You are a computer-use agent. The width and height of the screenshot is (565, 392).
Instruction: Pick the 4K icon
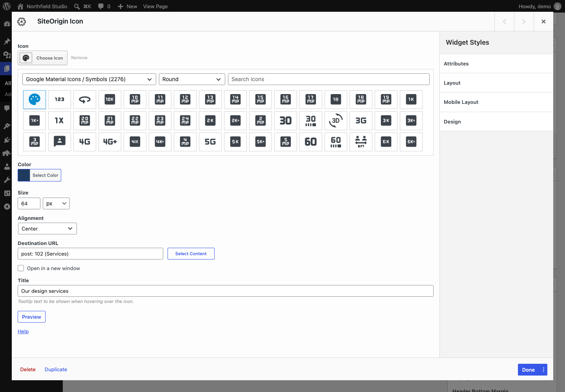click(x=135, y=142)
